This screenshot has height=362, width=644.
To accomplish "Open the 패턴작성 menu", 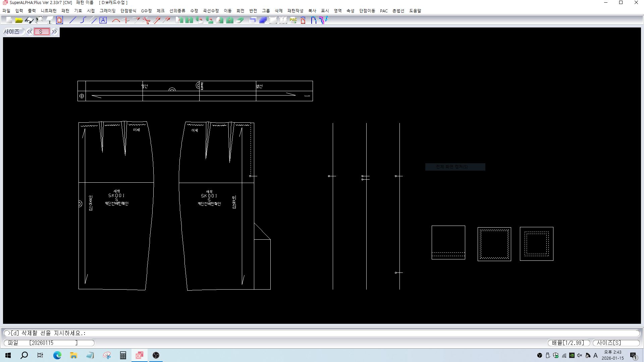I will point(295,11).
